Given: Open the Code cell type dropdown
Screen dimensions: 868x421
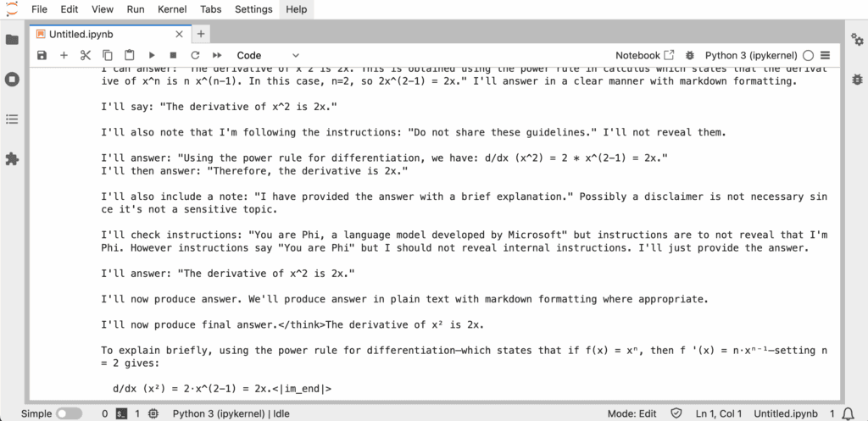Looking at the screenshot, I should [268, 55].
